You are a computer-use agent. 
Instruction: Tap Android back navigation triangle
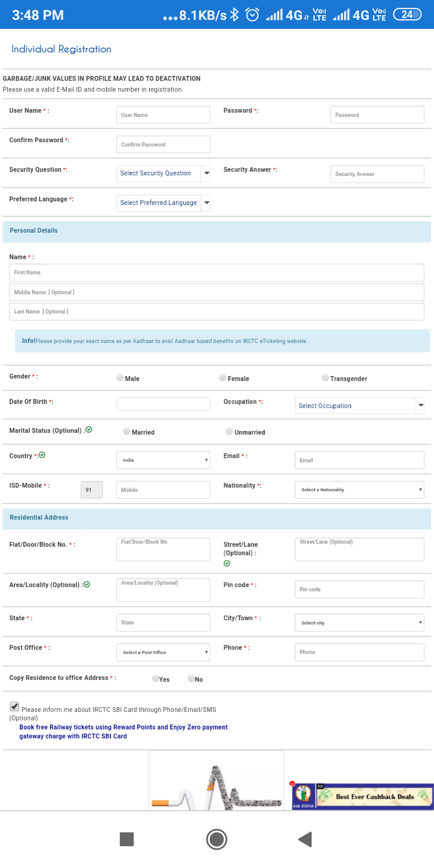[x=305, y=839]
